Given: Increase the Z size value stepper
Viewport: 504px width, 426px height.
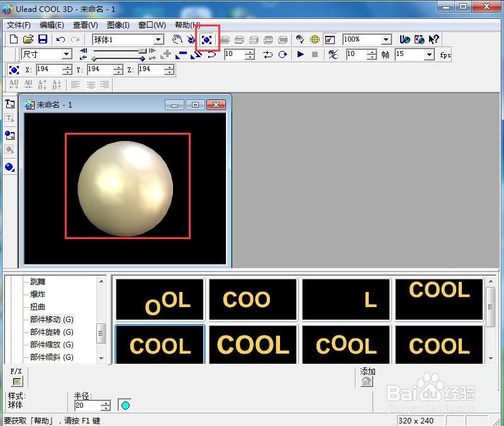Looking at the screenshot, I should pos(169,67).
